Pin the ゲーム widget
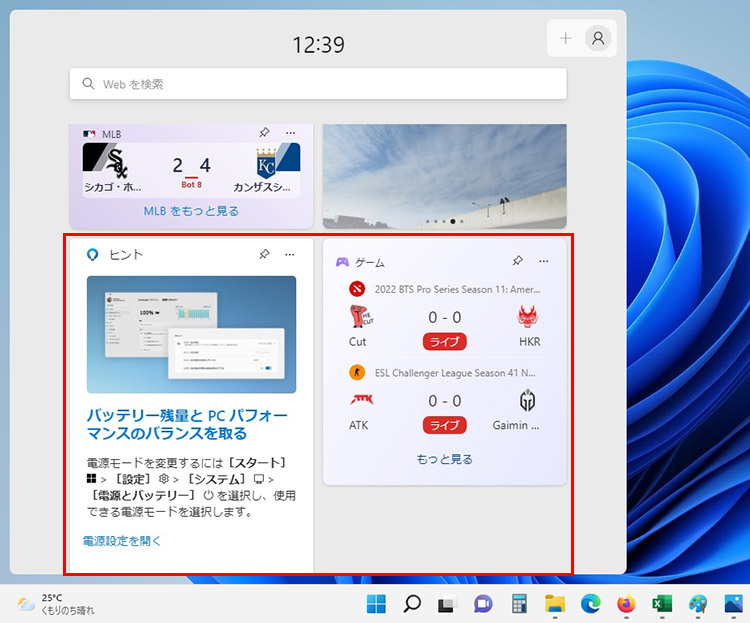The image size is (750, 623). coord(517,261)
